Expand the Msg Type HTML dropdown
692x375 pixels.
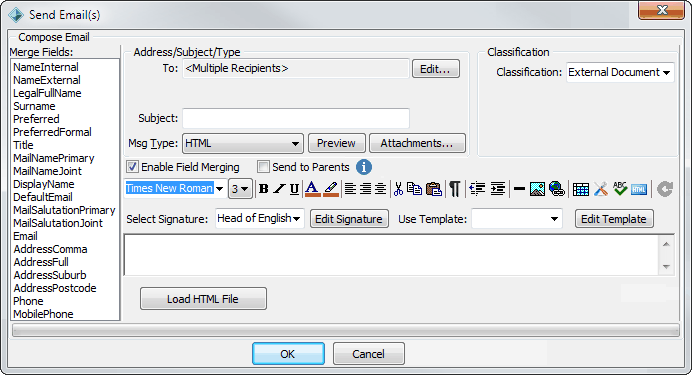(243, 143)
